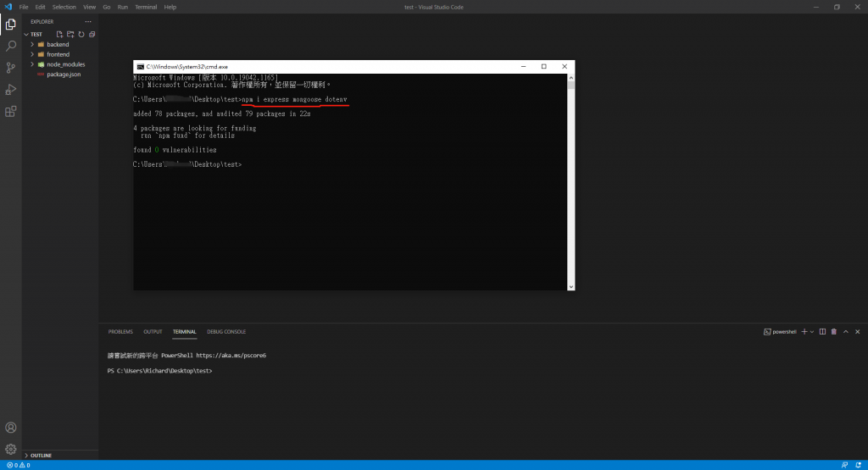Click the cmd window scrollbar down arrow
Screen dimensions: 868x470
pos(570,286)
